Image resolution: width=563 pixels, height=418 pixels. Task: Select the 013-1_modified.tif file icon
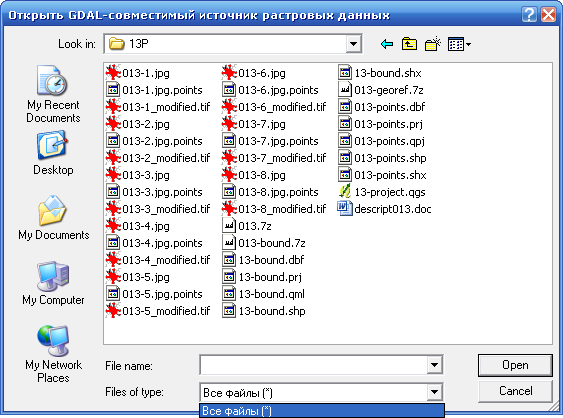(113, 107)
